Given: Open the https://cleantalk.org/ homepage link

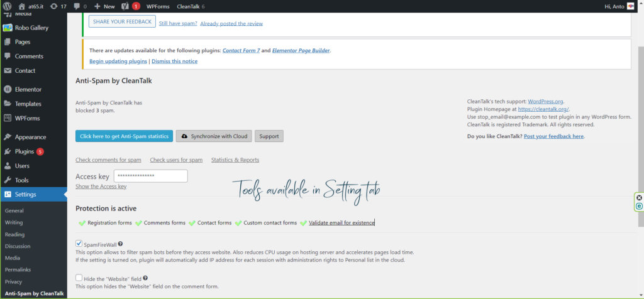Looking at the screenshot, I should pyautogui.click(x=543, y=109).
